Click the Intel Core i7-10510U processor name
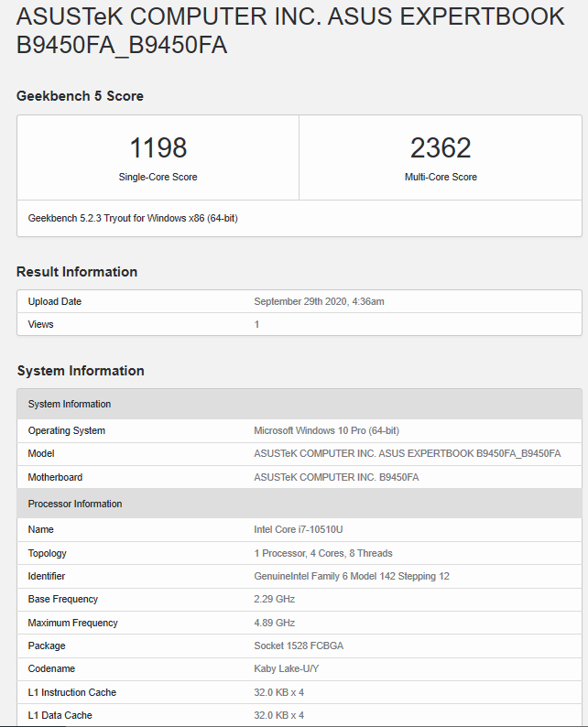Screen dimensions: 588x727 [299, 529]
